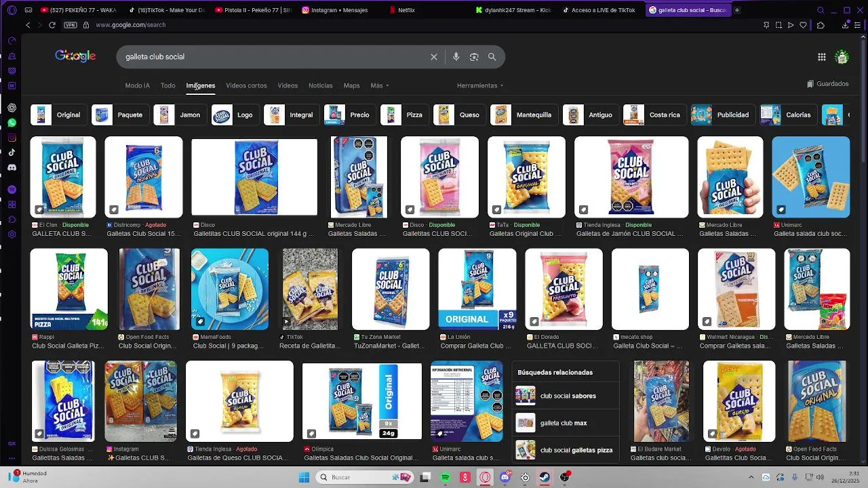Filter images by Mantequilla chip
The image size is (868, 488).
tap(524, 115)
